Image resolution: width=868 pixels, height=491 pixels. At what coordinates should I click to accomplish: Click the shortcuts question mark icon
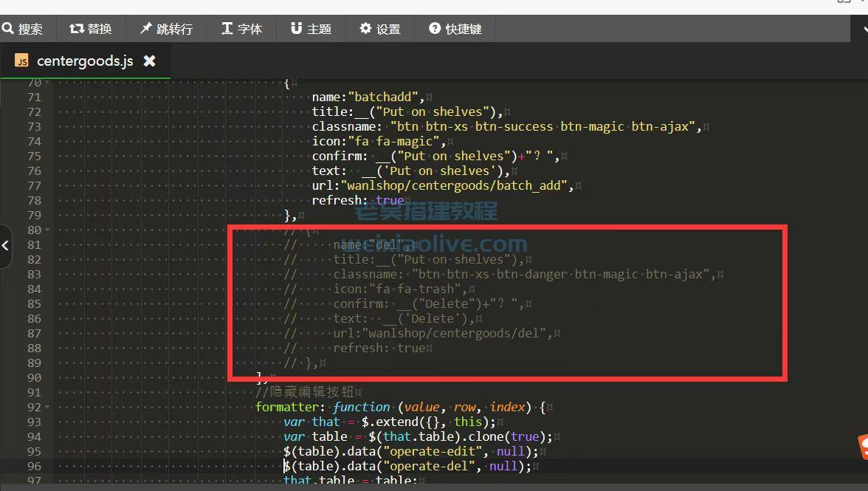[x=435, y=29]
